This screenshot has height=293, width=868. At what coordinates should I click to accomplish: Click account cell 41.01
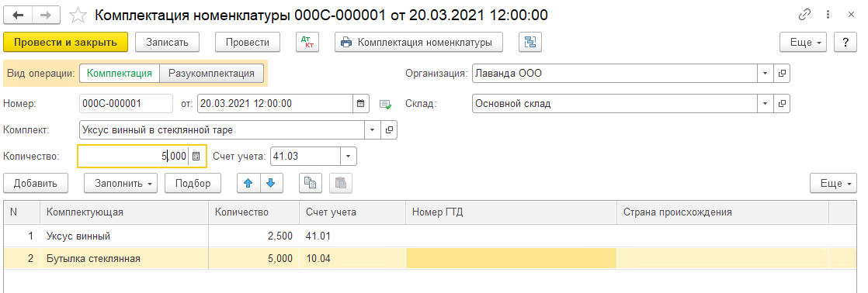[x=352, y=236]
